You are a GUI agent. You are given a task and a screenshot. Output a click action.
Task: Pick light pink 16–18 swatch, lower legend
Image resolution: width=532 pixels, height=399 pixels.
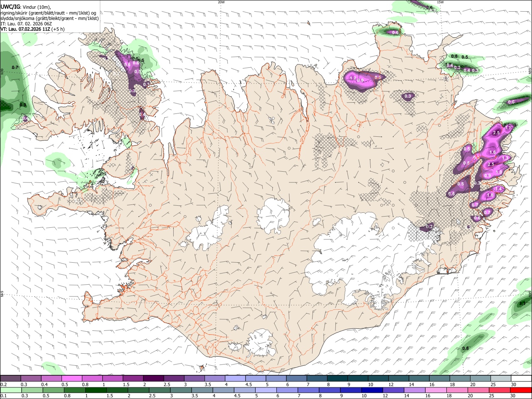[x=435, y=390]
